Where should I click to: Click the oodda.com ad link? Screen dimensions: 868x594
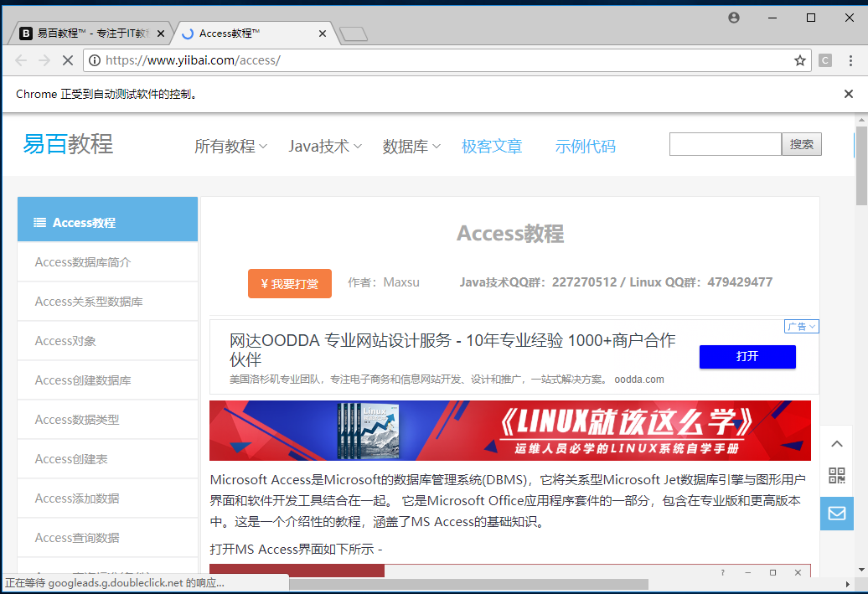coord(638,380)
